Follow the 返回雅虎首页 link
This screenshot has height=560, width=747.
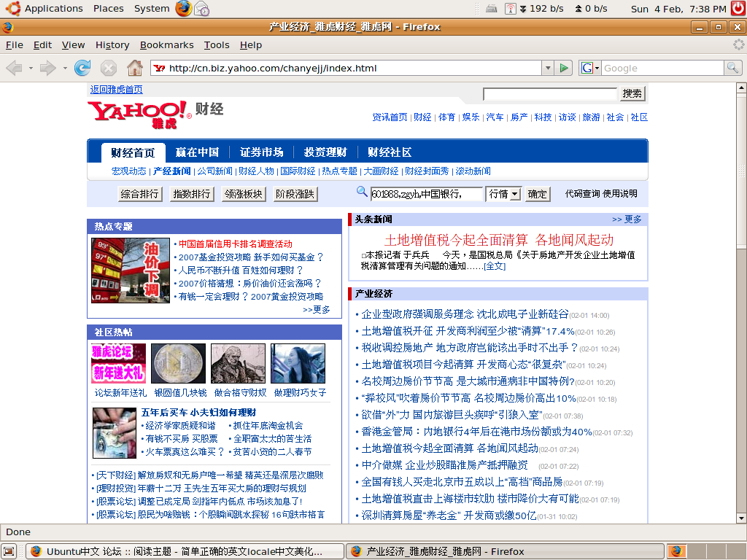coord(116,90)
